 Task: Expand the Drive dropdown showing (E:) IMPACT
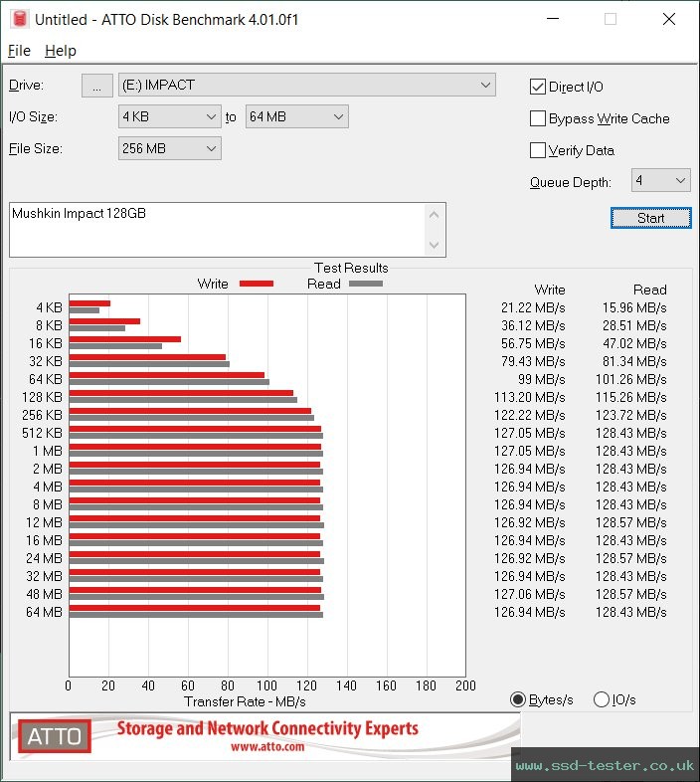[306, 86]
